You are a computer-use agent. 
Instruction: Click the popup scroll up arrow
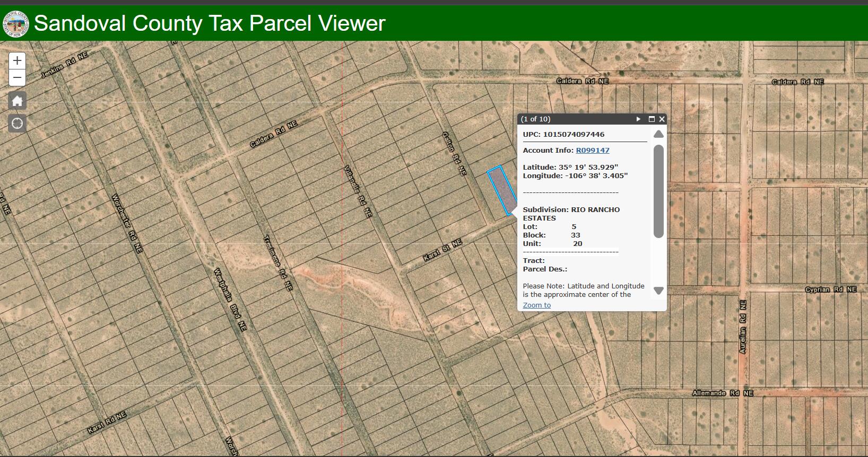pyautogui.click(x=658, y=134)
